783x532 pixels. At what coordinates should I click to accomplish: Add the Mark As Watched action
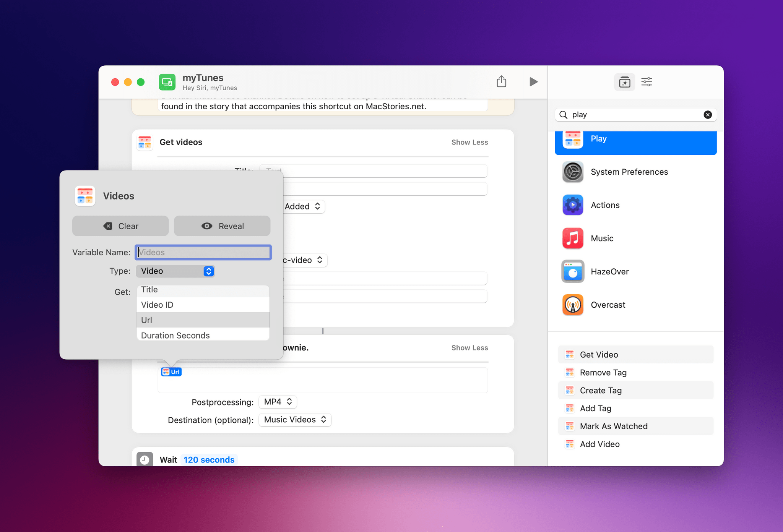(635, 427)
